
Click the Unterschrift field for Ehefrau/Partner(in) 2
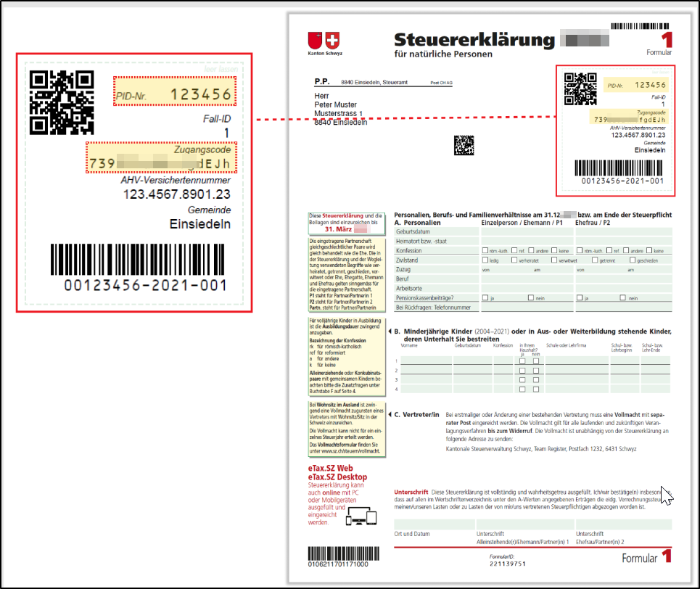(x=624, y=524)
